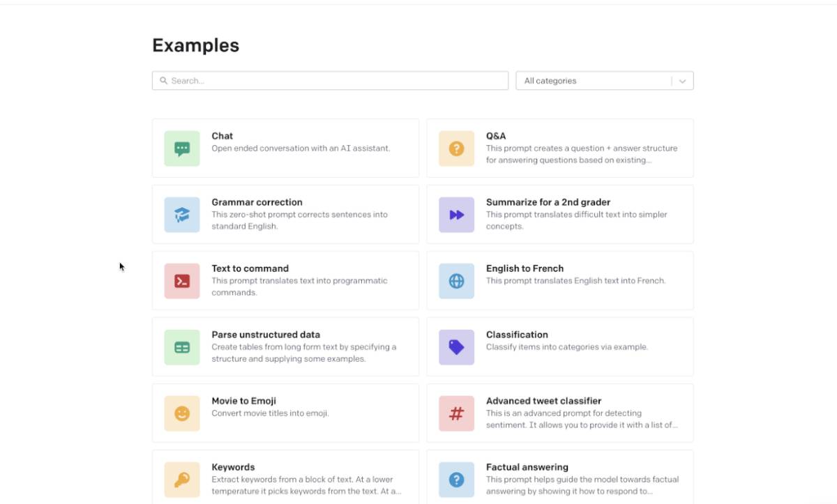Open the Parse unstructured data title
The height and width of the screenshot is (504, 837).
coord(266,335)
